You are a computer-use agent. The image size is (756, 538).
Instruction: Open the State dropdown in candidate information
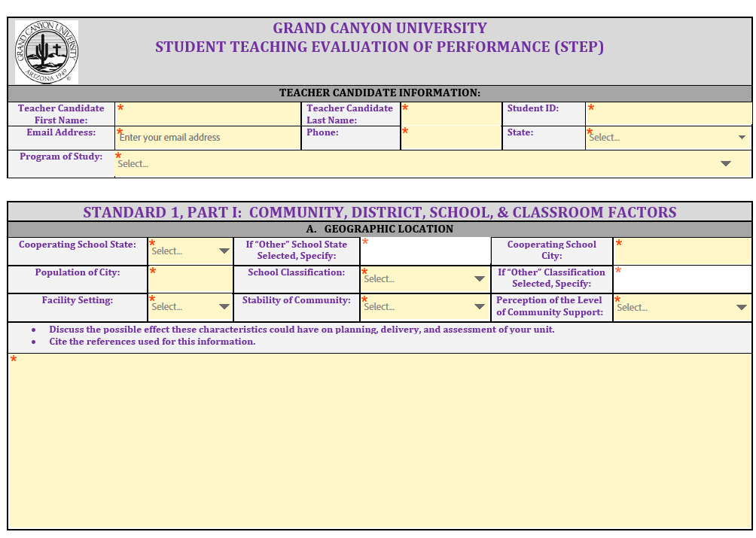(669, 138)
